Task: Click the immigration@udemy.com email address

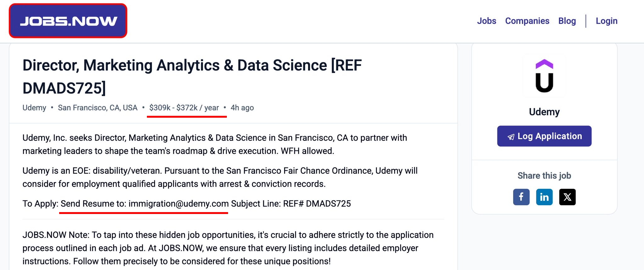Action: [x=178, y=204]
